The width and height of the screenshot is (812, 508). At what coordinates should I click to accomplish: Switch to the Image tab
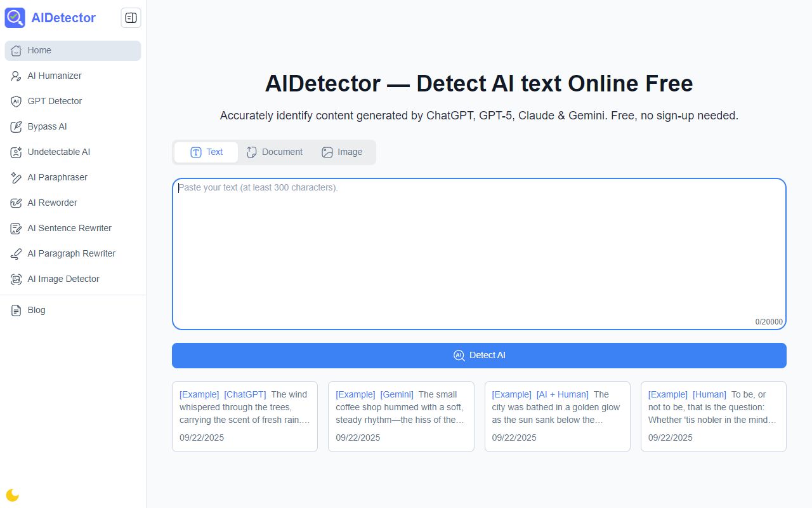[343, 152]
